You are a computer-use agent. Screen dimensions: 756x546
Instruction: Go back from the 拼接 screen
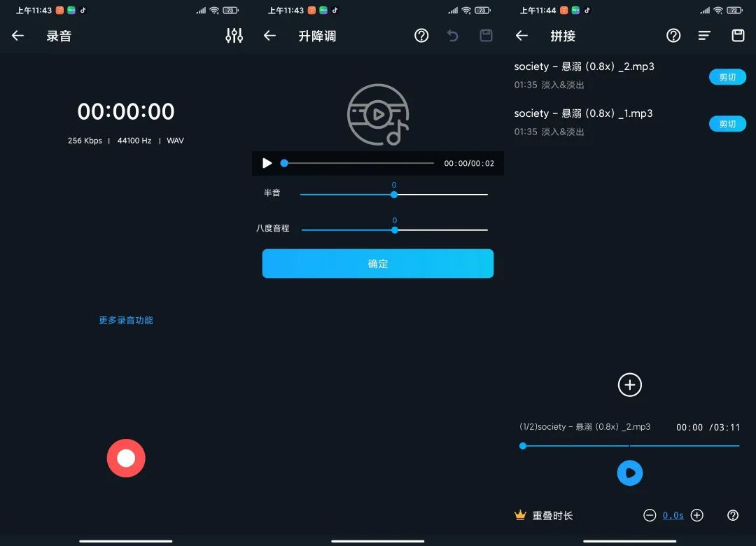[521, 36]
